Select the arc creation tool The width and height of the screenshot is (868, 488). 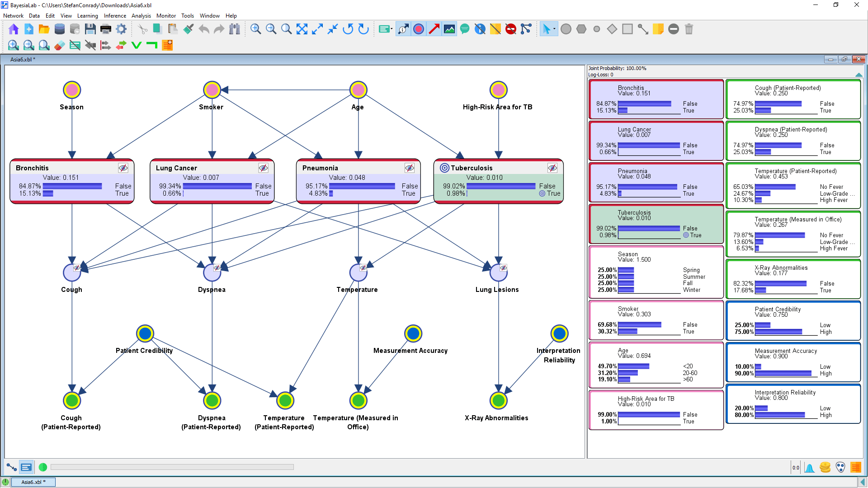click(x=642, y=29)
